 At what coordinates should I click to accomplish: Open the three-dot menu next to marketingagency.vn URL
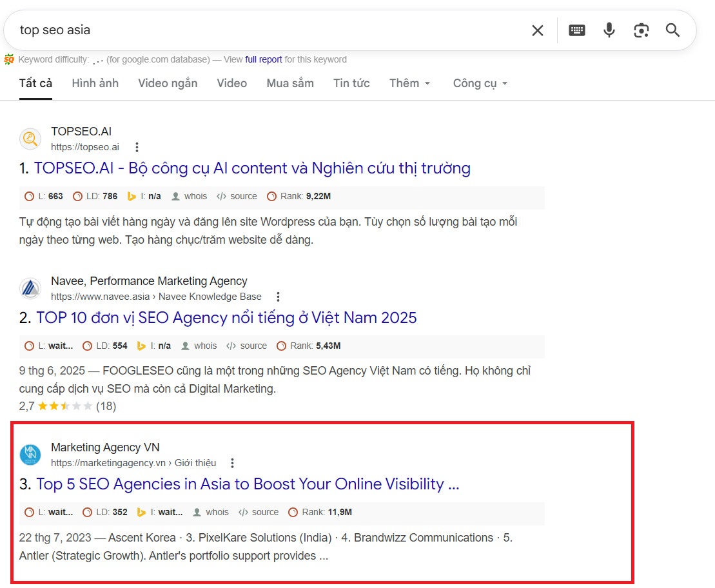(233, 463)
